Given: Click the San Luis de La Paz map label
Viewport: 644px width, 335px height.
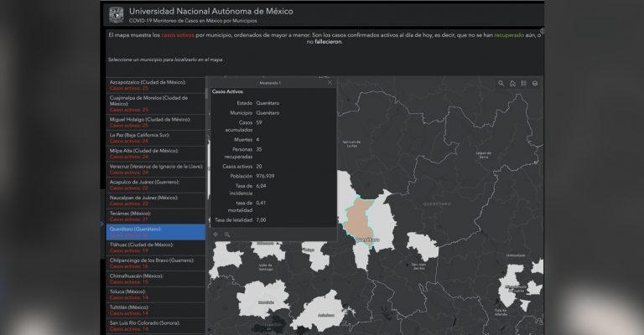Looking at the screenshot, I should pyautogui.click(x=351, y=144).
